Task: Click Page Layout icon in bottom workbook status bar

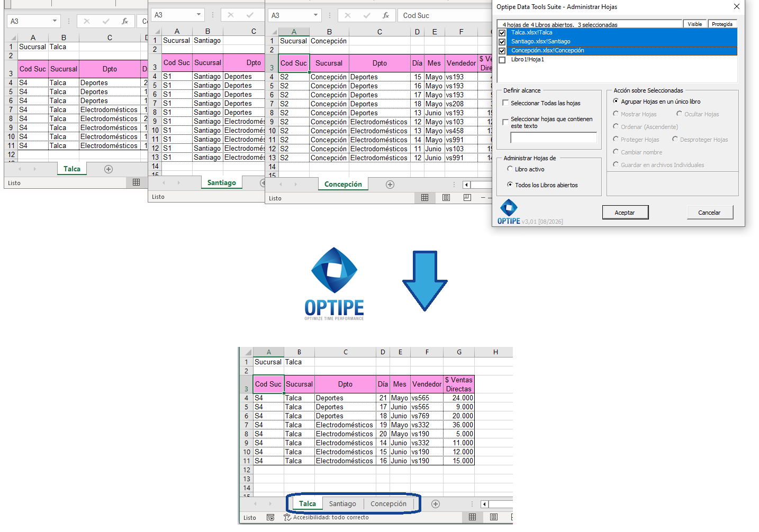Action: [x=494, y=517]
